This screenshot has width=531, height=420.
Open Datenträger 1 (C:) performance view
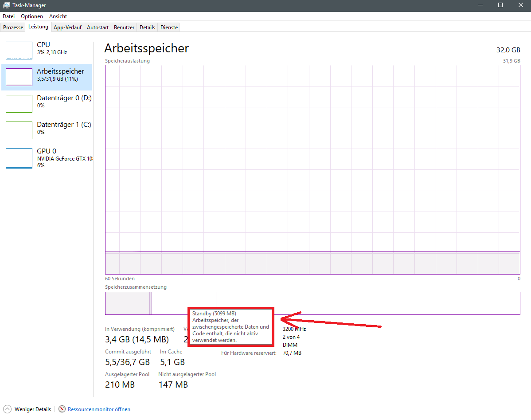[x=19, y=130]
